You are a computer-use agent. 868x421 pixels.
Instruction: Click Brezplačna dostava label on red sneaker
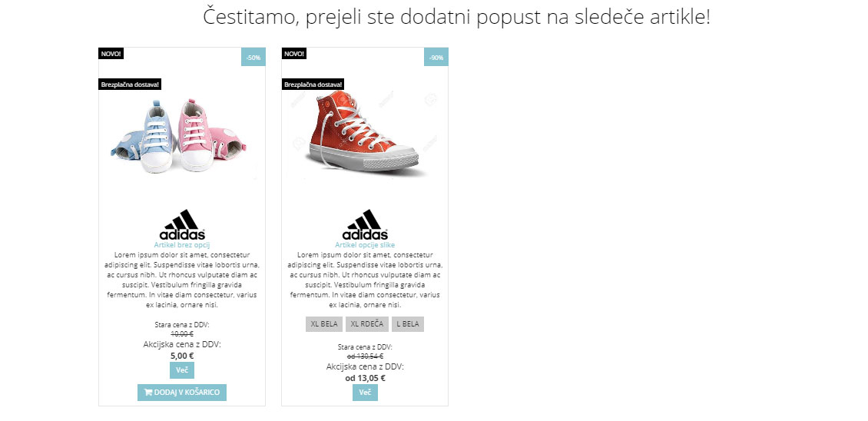(x=313, y=85)
